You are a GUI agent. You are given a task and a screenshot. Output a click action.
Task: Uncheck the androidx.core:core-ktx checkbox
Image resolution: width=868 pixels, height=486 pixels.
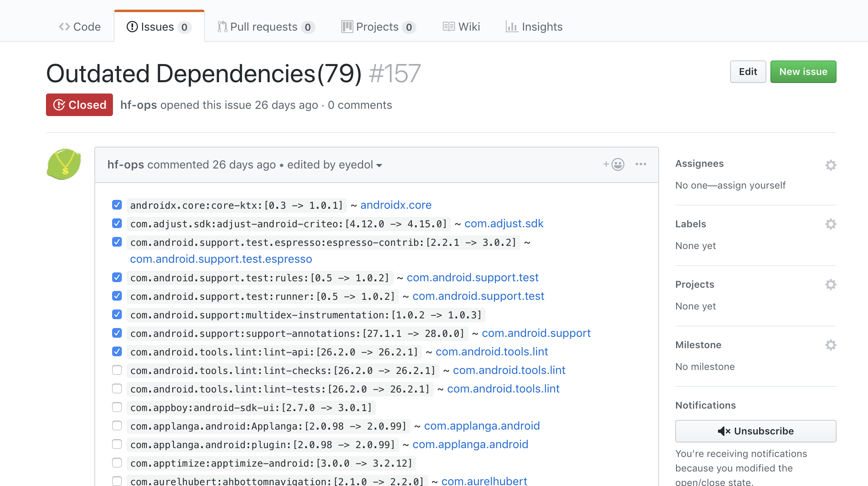[x=117, y=205]
